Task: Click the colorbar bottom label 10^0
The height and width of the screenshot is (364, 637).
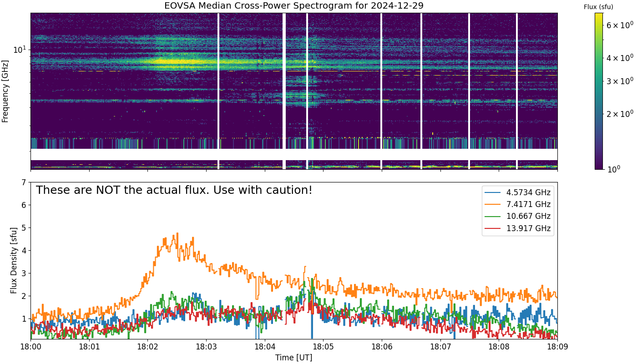Action: coord(614,169)
